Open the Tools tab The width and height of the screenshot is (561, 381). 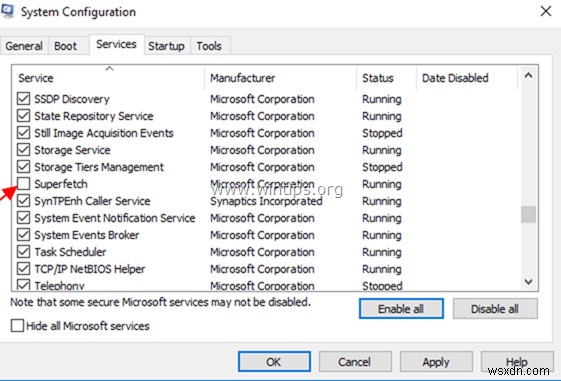(x=209, y=46)
